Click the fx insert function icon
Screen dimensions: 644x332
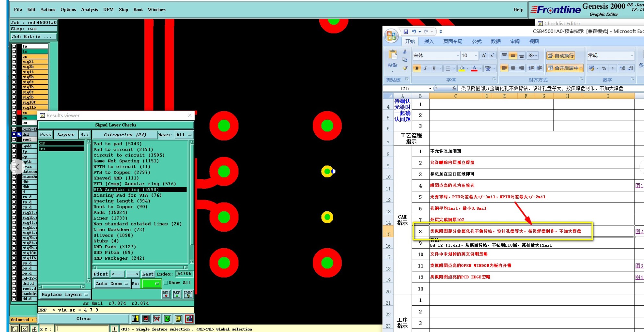(x=454, y=88)
